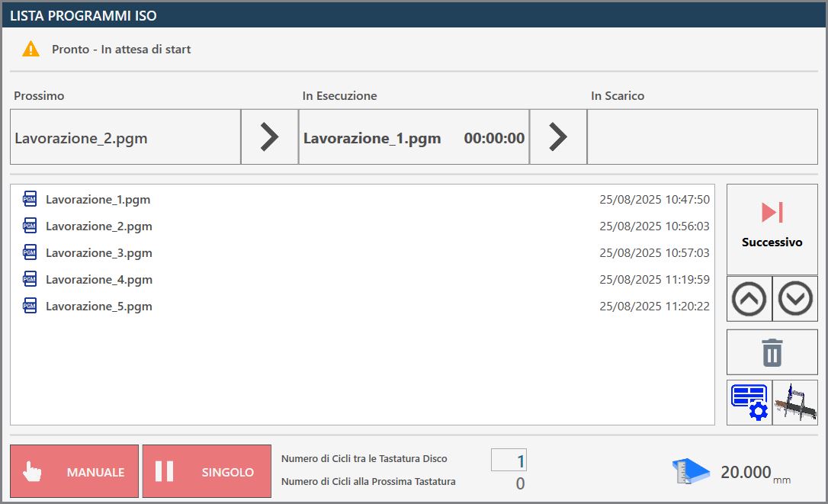Click the yellow warning status icon
The height and width of the screenshot is (504, 828).
click(x=30, y=49)
